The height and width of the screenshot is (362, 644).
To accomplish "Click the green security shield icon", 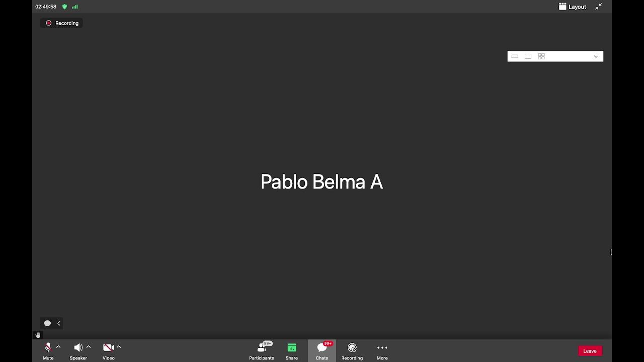I will click(x=64, y=7).
